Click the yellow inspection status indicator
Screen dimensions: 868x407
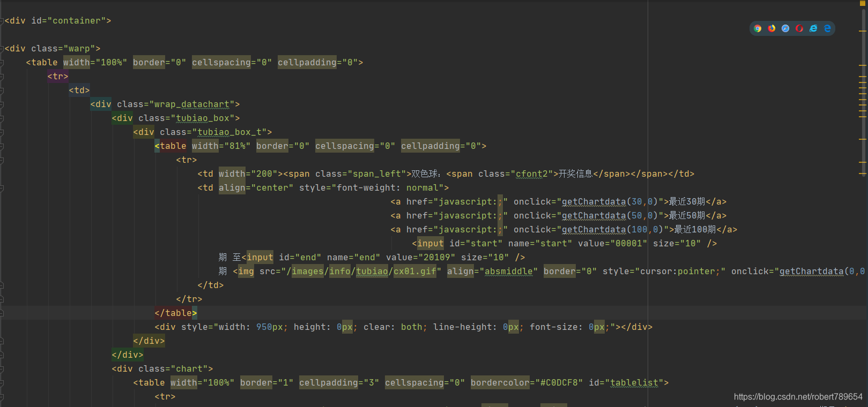coord(863,3)
